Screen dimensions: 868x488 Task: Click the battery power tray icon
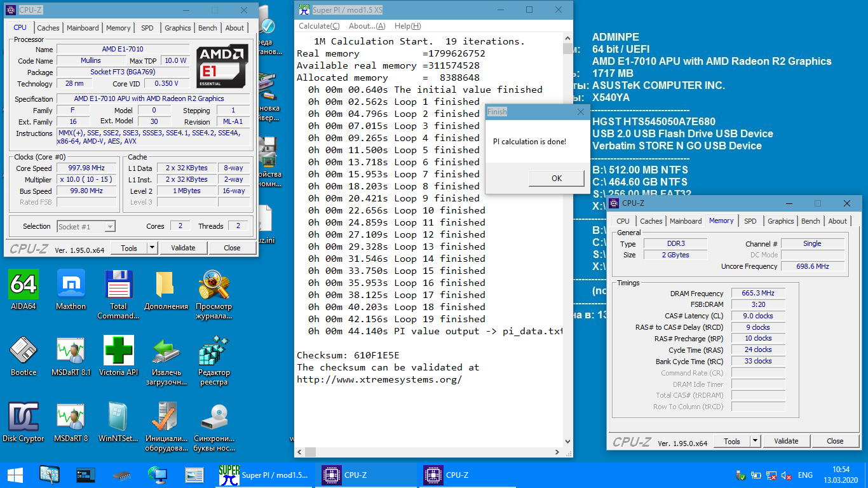click(756, 475)
